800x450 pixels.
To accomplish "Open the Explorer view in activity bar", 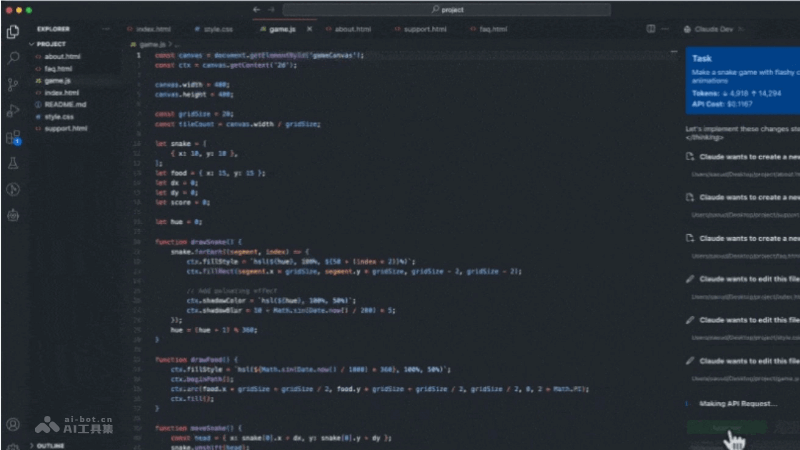I will pos(13,32).
